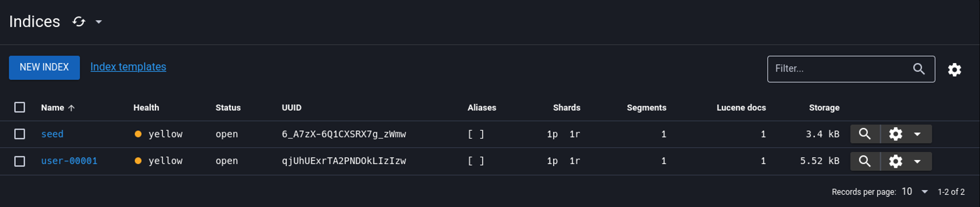Image resolution: width=980 pixels, height=207 pixels.
Task: Open the Index templates link
Action: [128, 67]
